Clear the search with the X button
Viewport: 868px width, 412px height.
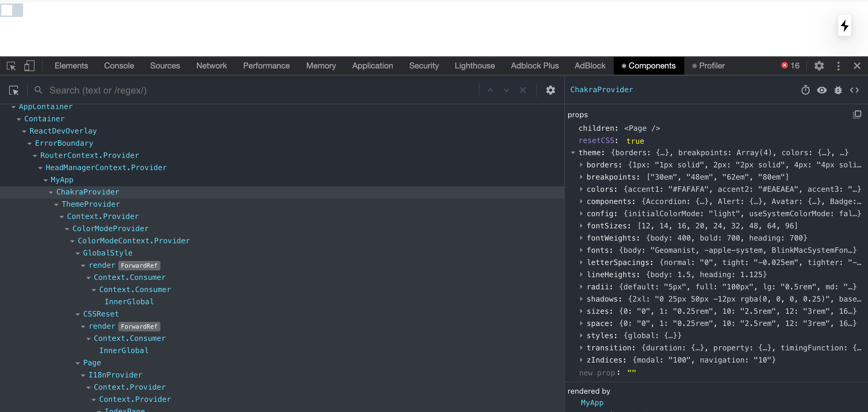pyautogui.click(x=522, y=90)
